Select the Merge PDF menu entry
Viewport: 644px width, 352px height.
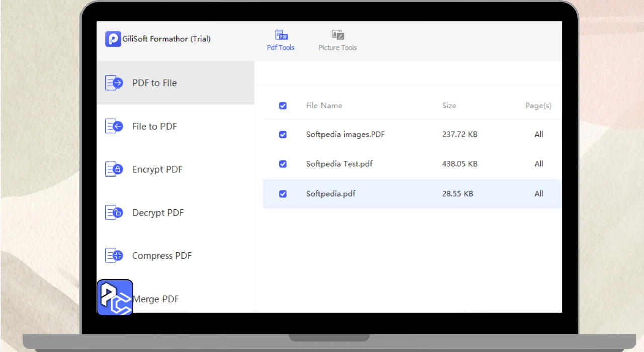click(156, 299)
